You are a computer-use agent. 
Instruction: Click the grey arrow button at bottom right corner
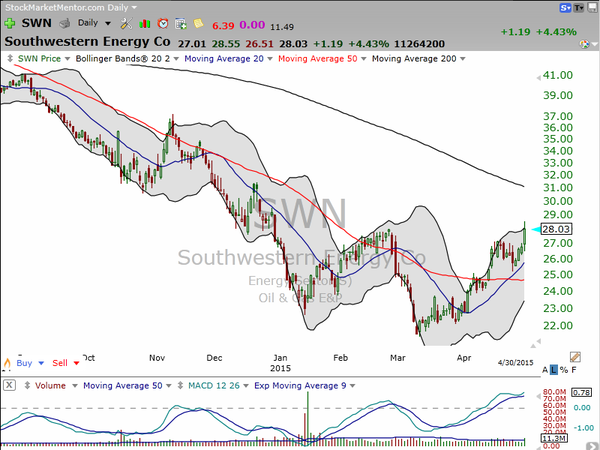click(593, 446)
